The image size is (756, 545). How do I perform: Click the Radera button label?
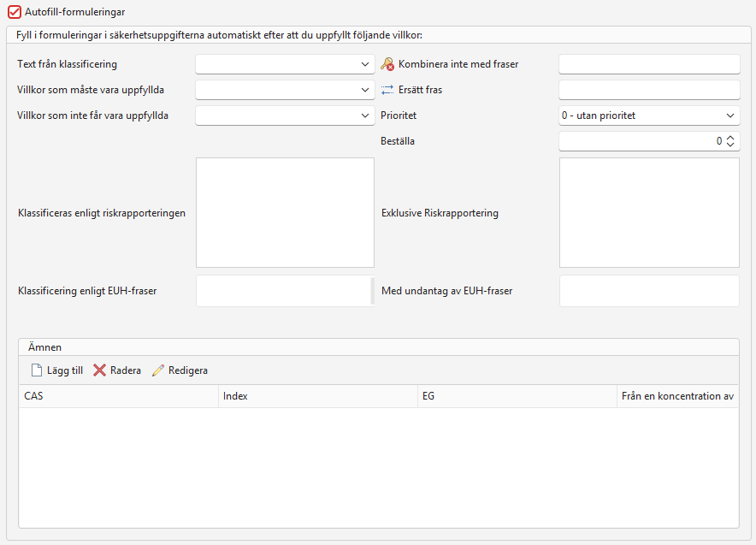pyautogui.click(x=126, y=370)
